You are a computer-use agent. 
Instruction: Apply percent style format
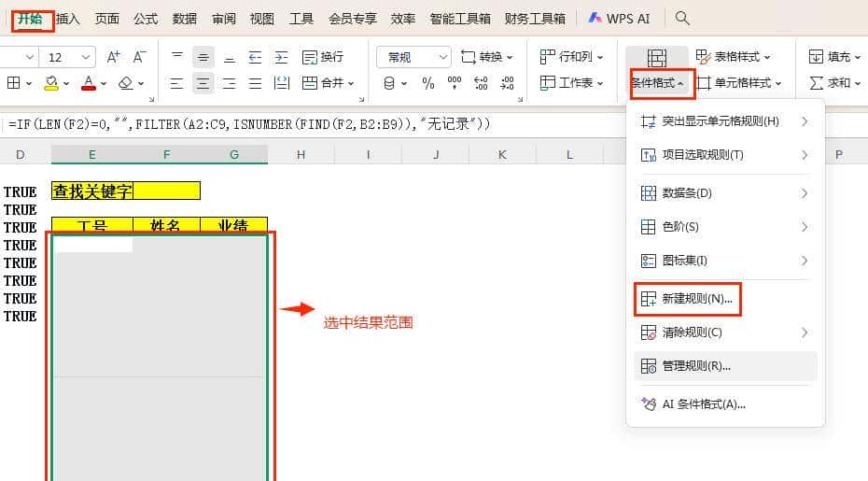coord(427,83)
